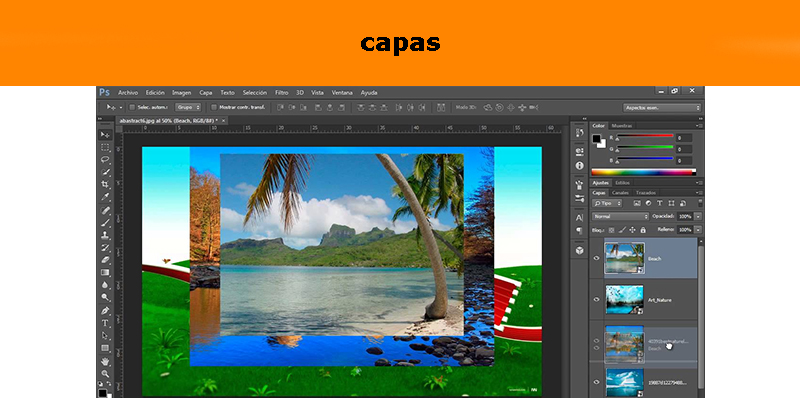Pick the Eyedropper tool
Screen dimensions: 800x398
pos(105,197)
